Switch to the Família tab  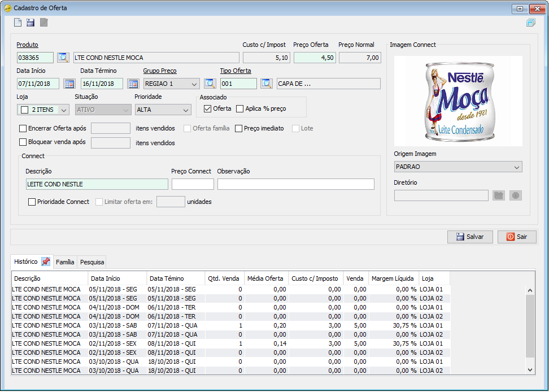pos(65,262)
